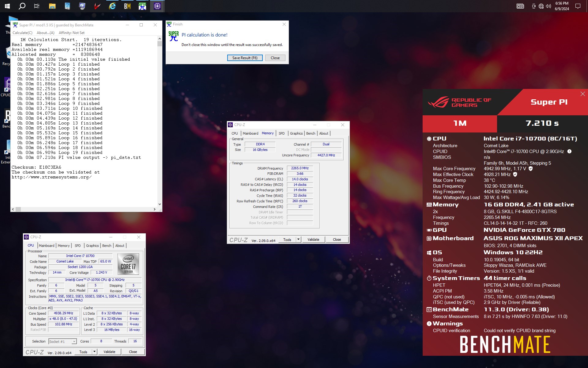
Task: Open Graphics tab in memory CPU-Z window
Action: [296, 133]
